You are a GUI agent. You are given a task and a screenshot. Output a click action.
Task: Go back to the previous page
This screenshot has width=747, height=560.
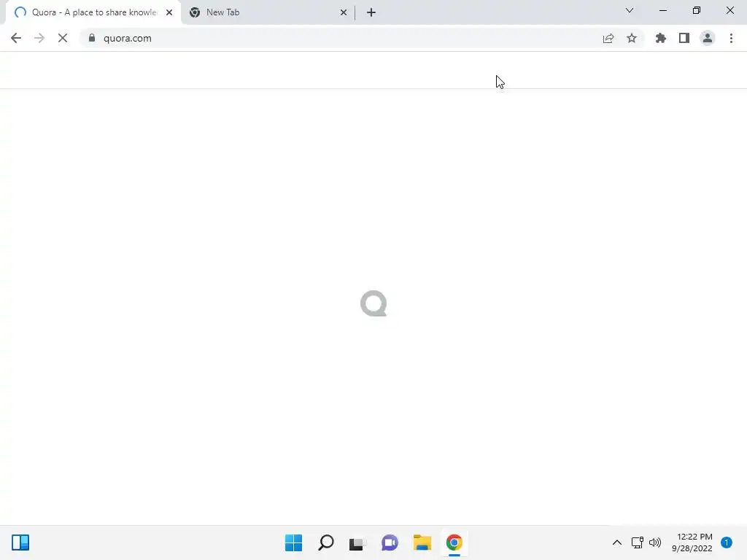pyautogui.click(x=16, y=38)
